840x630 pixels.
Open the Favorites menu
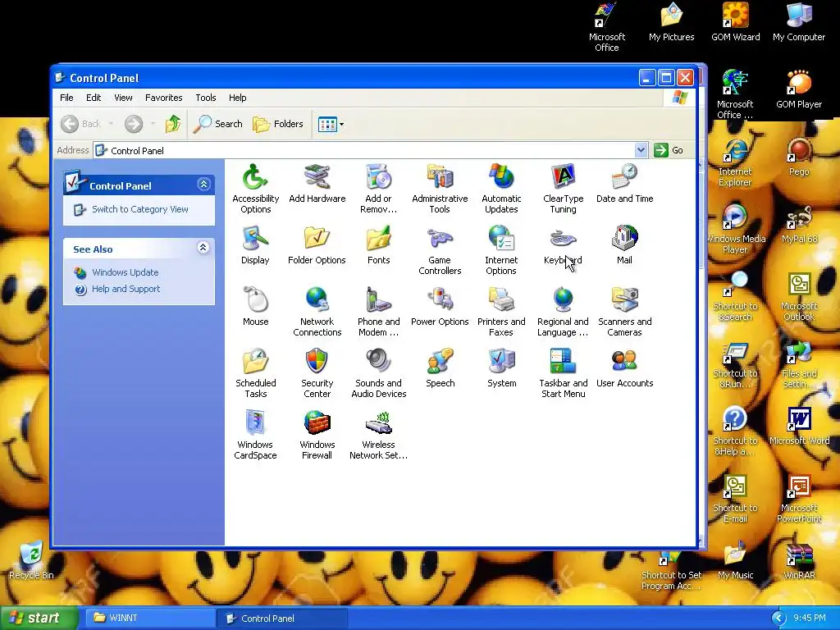(x=163, y=98)
